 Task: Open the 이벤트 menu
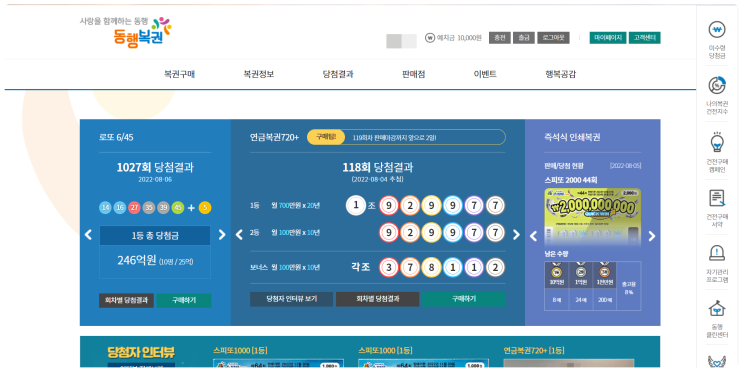click(x=485, y=74)
